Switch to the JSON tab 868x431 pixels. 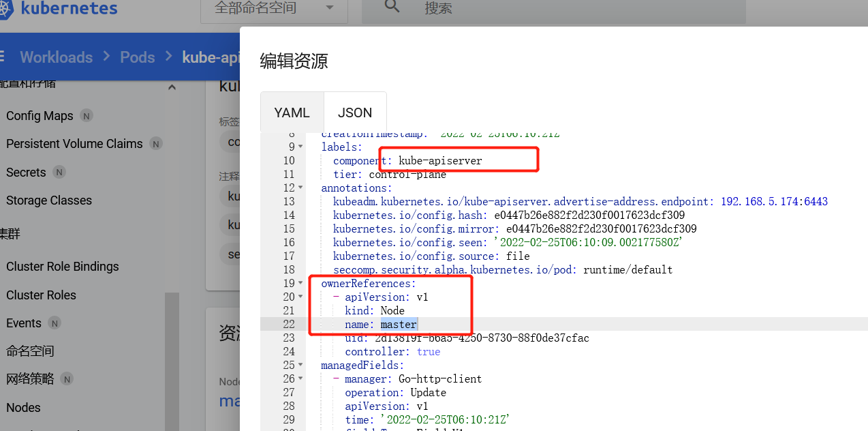pyautogui.click(x=355, y=113)
